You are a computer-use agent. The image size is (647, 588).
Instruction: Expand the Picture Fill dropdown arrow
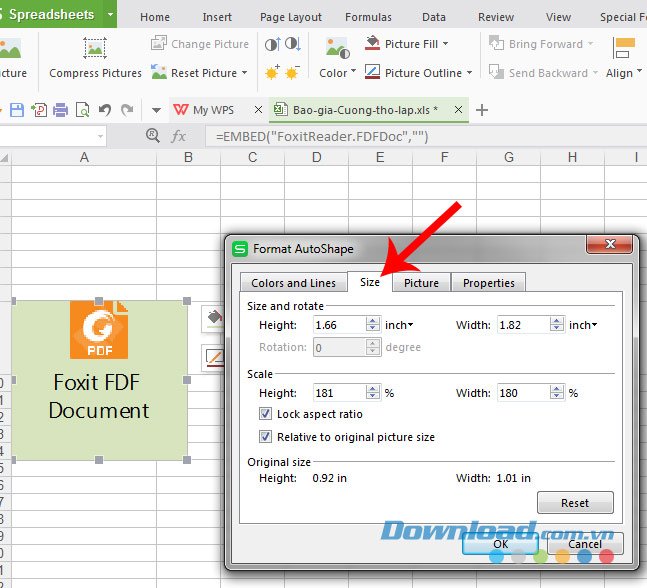(x=446, y=43)
